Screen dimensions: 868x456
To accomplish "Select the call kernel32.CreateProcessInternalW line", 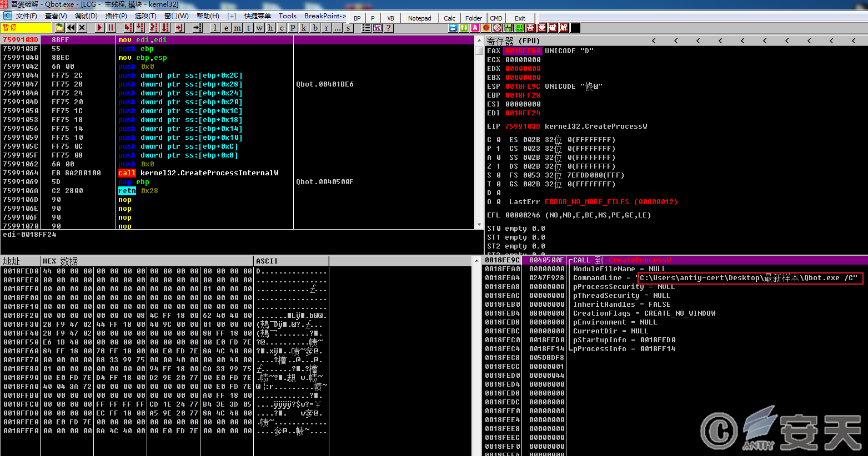I will tap(238, 173).
